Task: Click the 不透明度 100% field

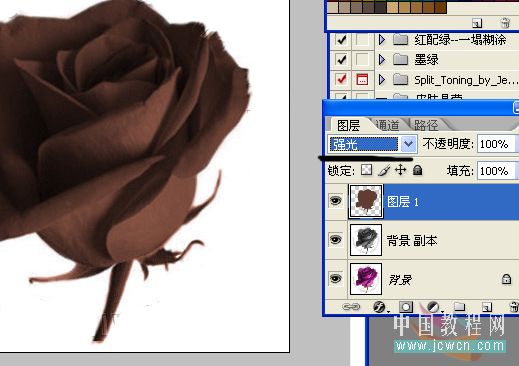Action: point(496,144)
